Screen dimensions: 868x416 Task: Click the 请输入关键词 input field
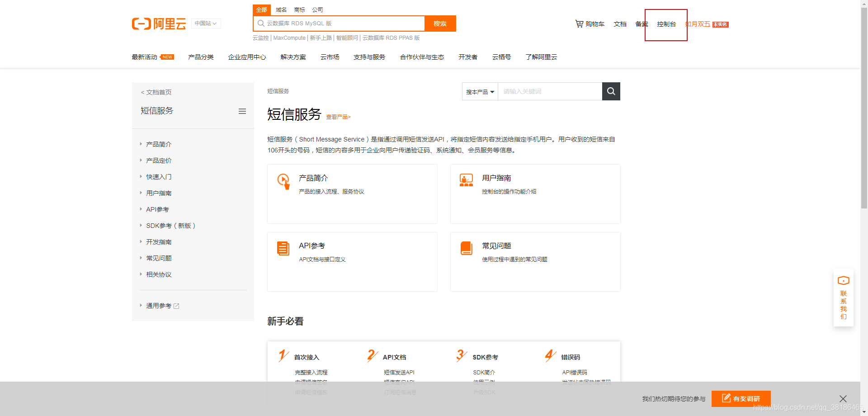[550, 91]
